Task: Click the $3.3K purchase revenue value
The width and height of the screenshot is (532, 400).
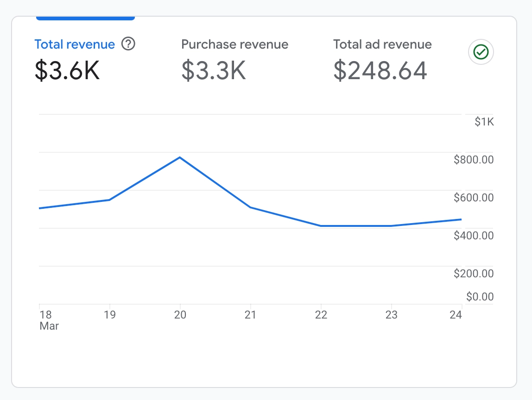Action: coord(214,70)
